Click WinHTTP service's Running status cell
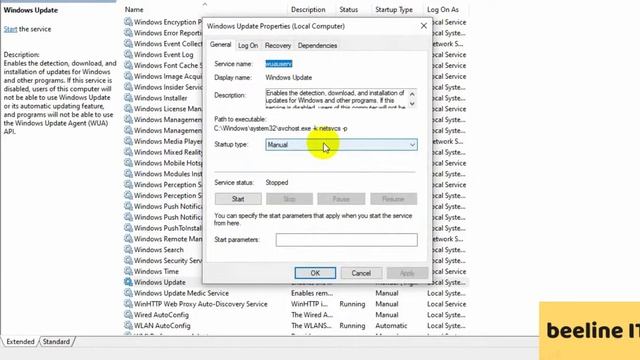This screenshot has height=360, width=640. pyautogui.click(x=352, y=304)
